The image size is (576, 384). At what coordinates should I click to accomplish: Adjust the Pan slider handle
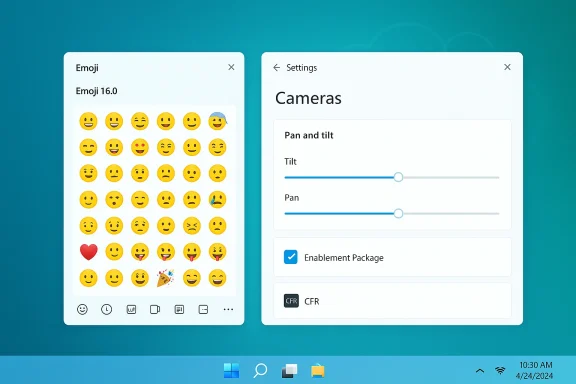pyautogui.click(x=398, y=213)
